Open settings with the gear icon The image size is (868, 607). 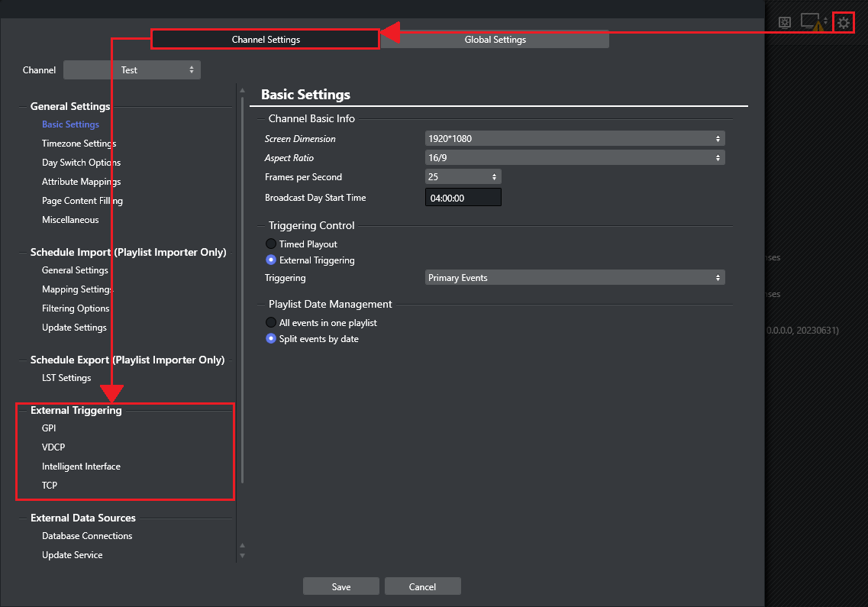(x=843, y=23)
